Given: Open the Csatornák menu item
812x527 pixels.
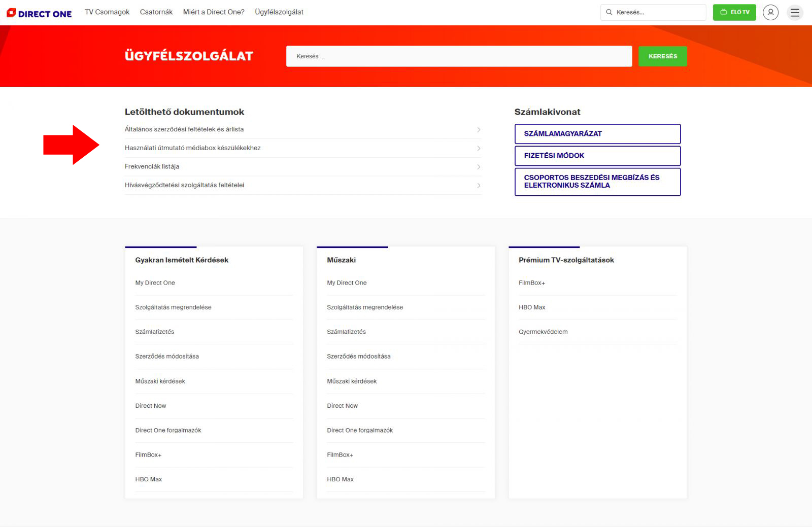Looking at the screenshot, I should click(x=156, y=12).
